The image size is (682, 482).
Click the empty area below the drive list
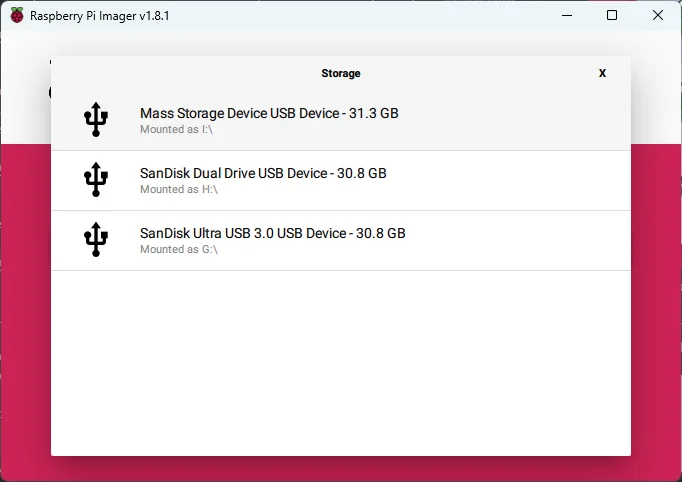(340, 360)
